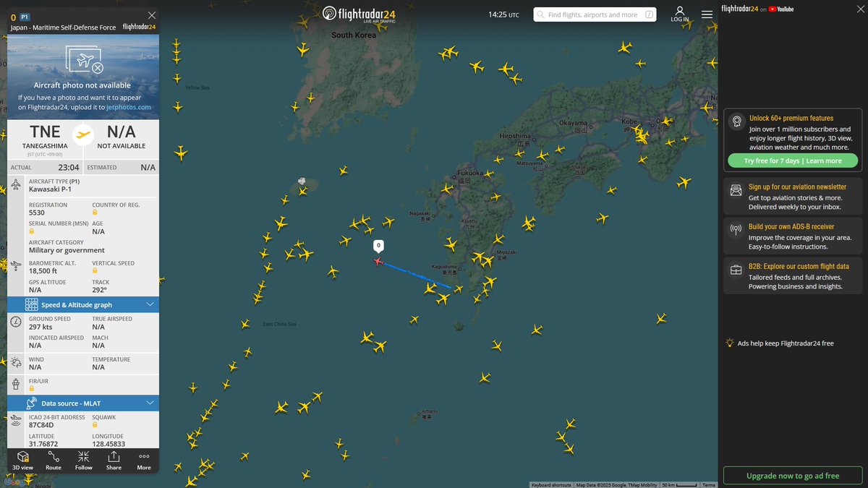Click Keyboard shortcuts in map footer
Screen dimensions: 868x488
pos(550,485)
